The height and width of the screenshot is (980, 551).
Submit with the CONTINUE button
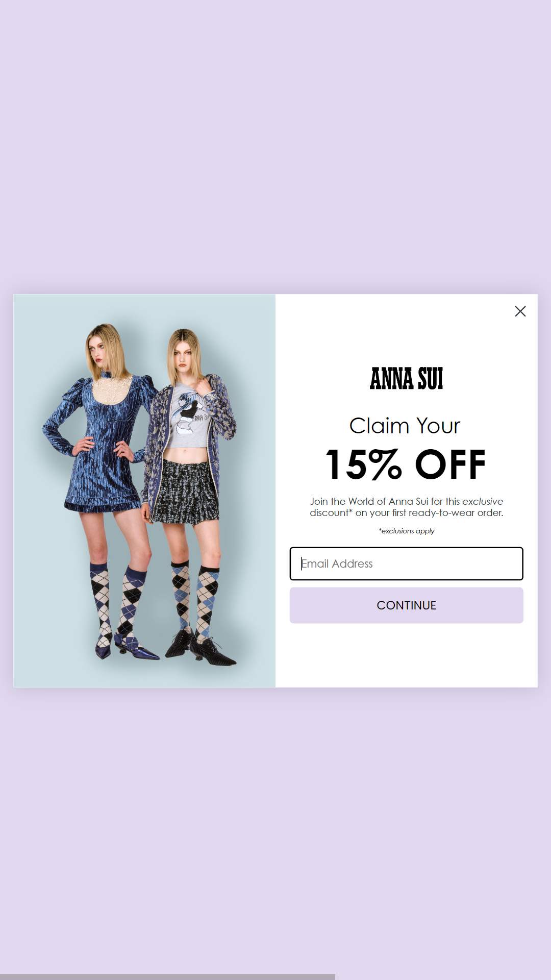pos(407,605)
